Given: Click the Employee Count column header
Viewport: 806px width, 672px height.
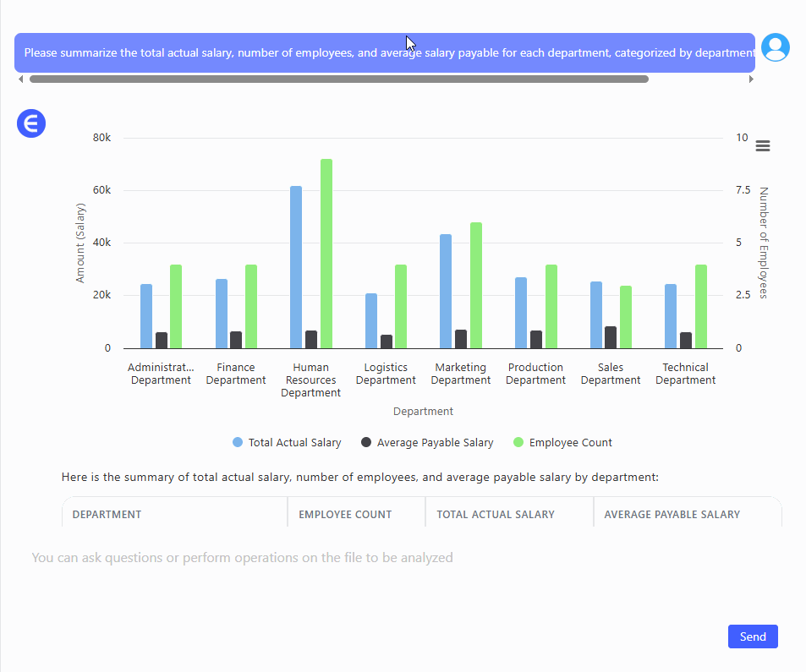Looking at the screenshot, I should click(x=344, y=514).
